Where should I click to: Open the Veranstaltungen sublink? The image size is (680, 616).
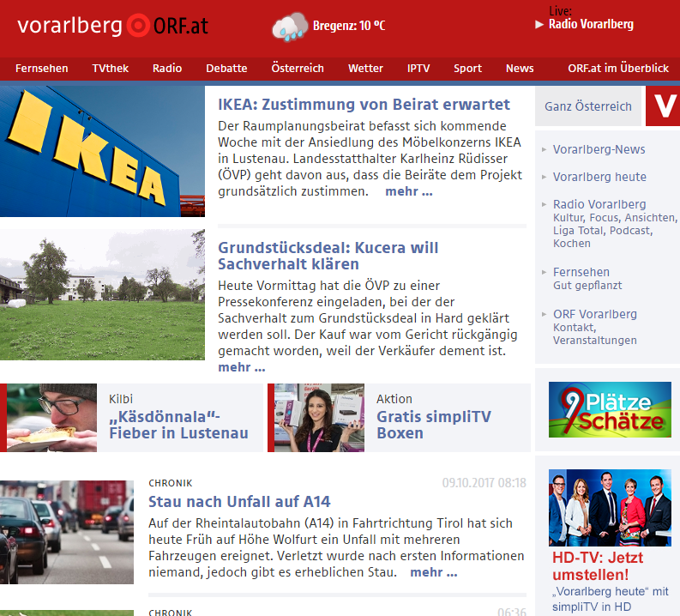[594, 341]
